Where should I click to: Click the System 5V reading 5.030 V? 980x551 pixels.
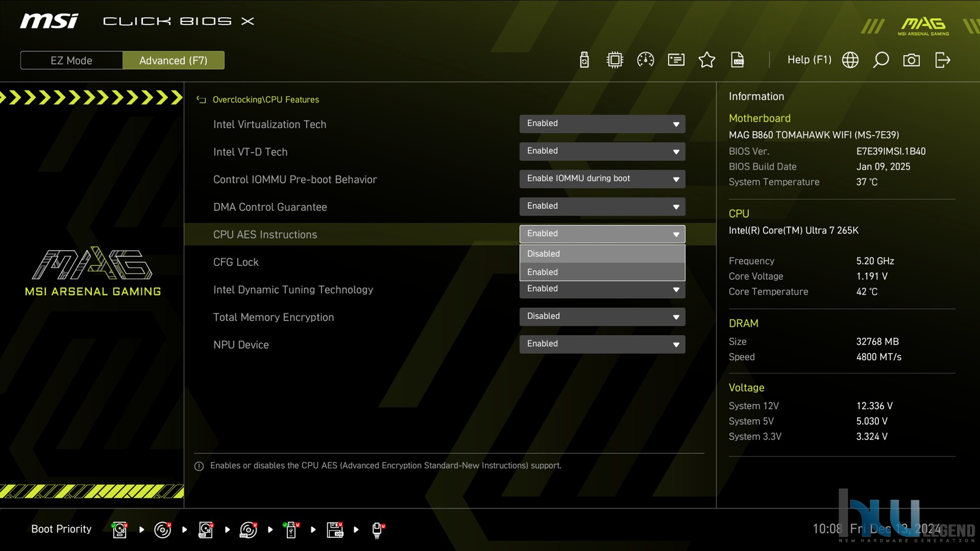click(872, 421)
